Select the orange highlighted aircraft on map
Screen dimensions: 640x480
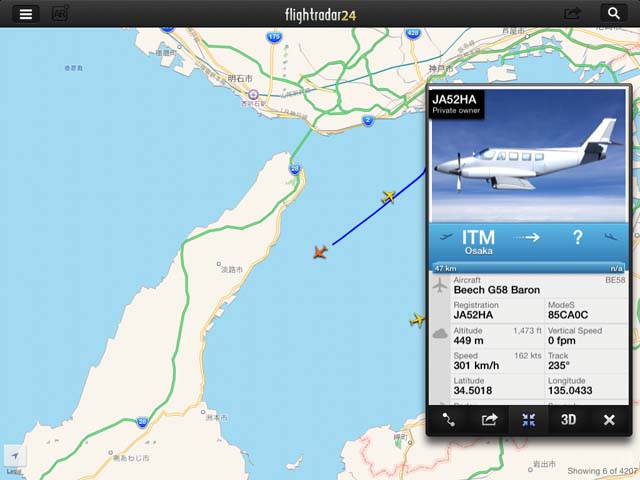coord(320,252)
